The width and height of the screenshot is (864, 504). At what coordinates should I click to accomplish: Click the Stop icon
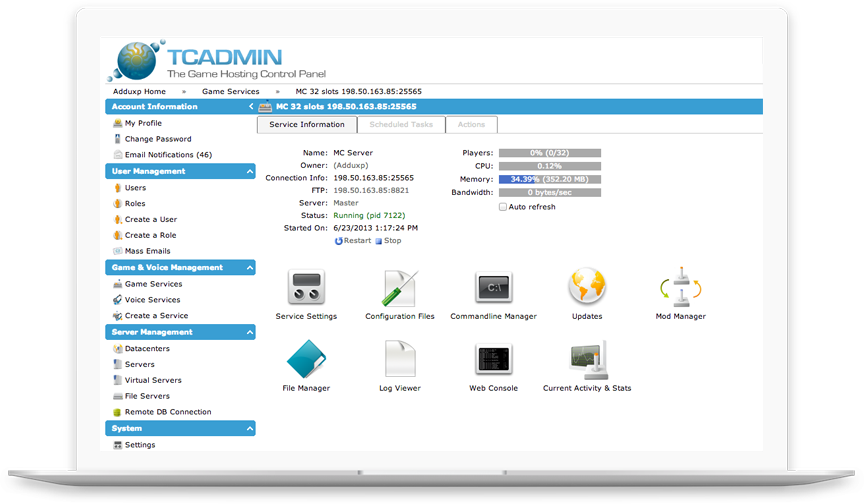coord(379,241)
